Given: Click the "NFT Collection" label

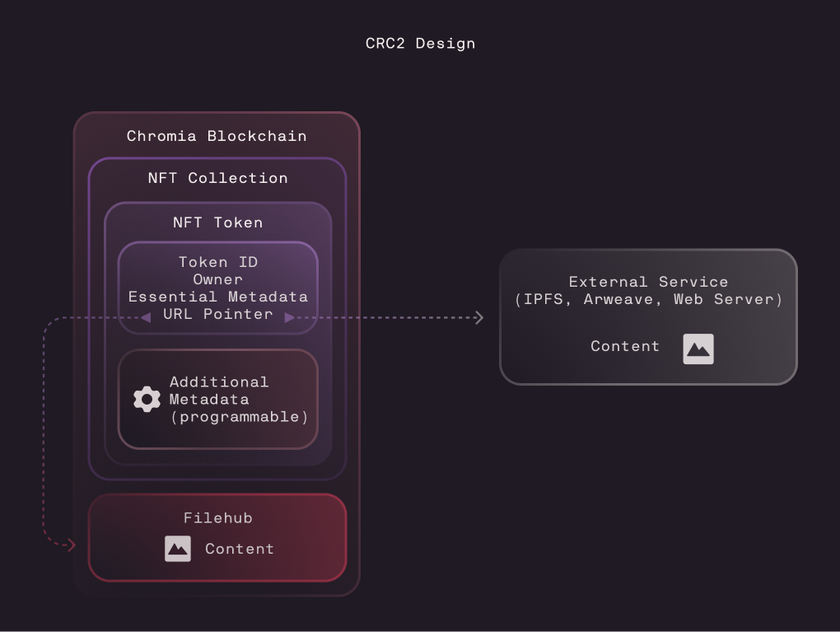Looking at the screenshot, I should 218,178.
